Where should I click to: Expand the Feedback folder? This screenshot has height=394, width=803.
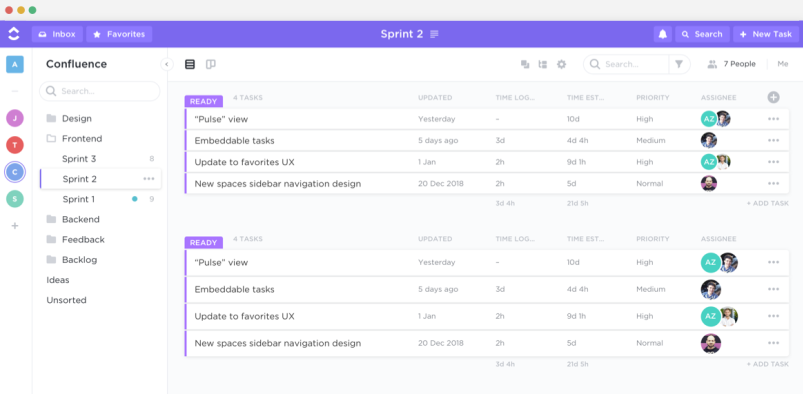(x=75, y=239)
